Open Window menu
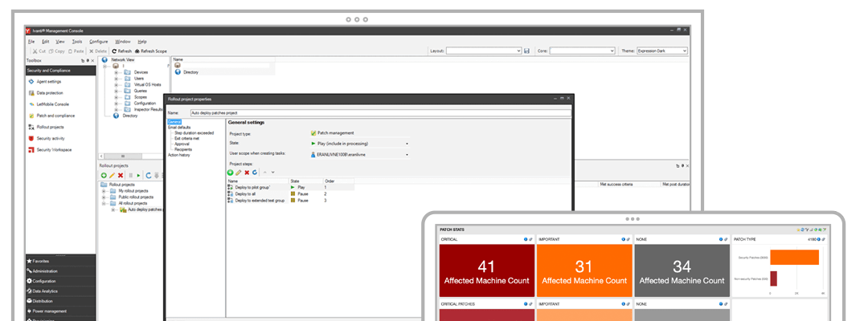 [x=123, y=42]
